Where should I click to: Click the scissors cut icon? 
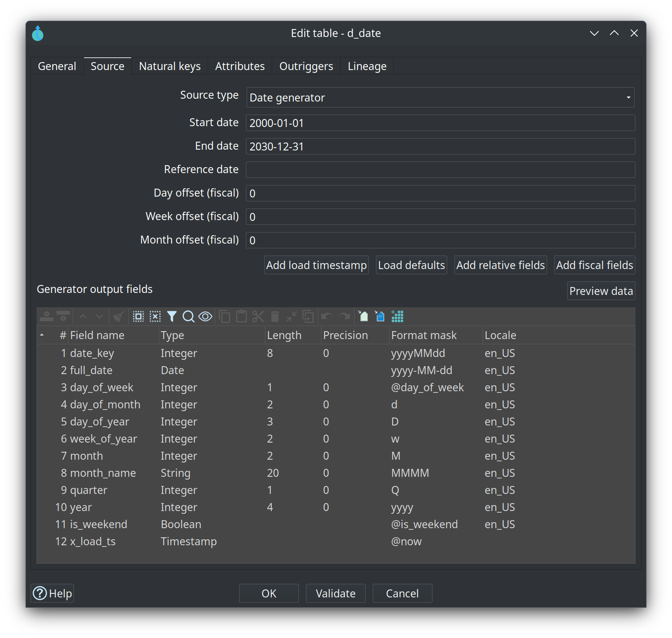pyautogui.click(x=258, y=316)
